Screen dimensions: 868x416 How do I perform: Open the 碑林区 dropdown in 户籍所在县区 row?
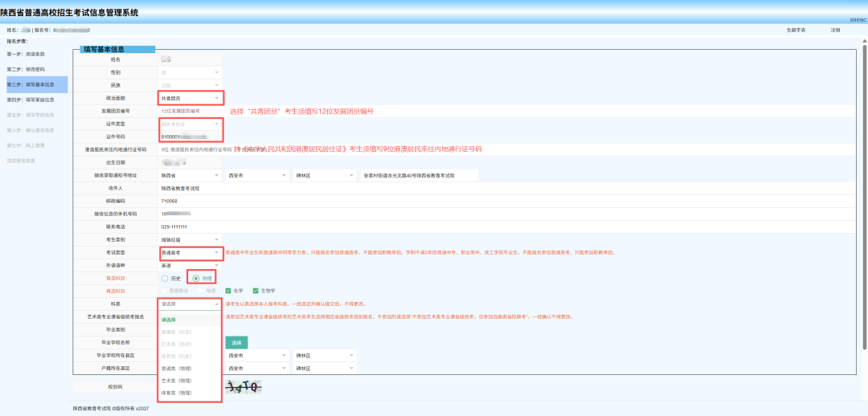pyautogui.click(x=325, y=369)
